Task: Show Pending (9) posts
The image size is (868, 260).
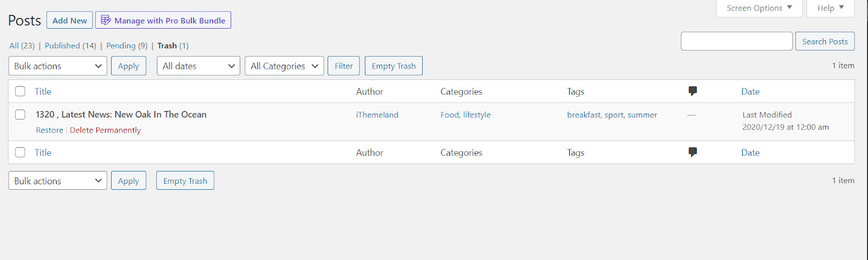Action: pos(127,46)
